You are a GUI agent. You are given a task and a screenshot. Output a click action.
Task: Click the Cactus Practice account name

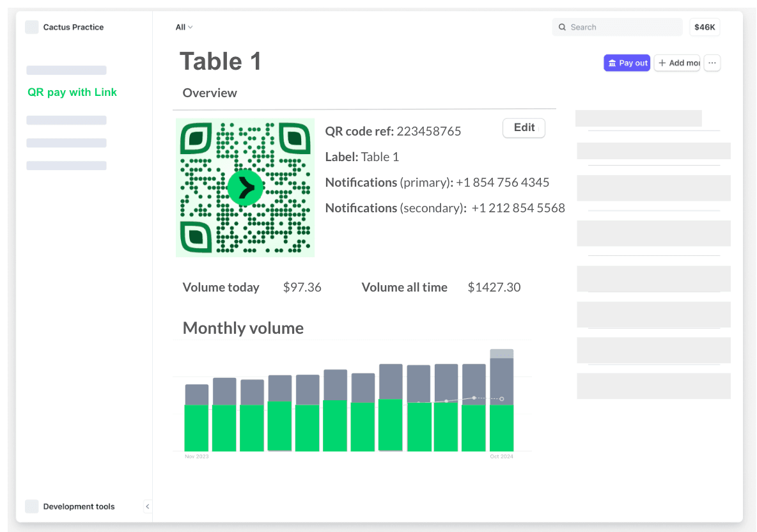coord(74,27)
